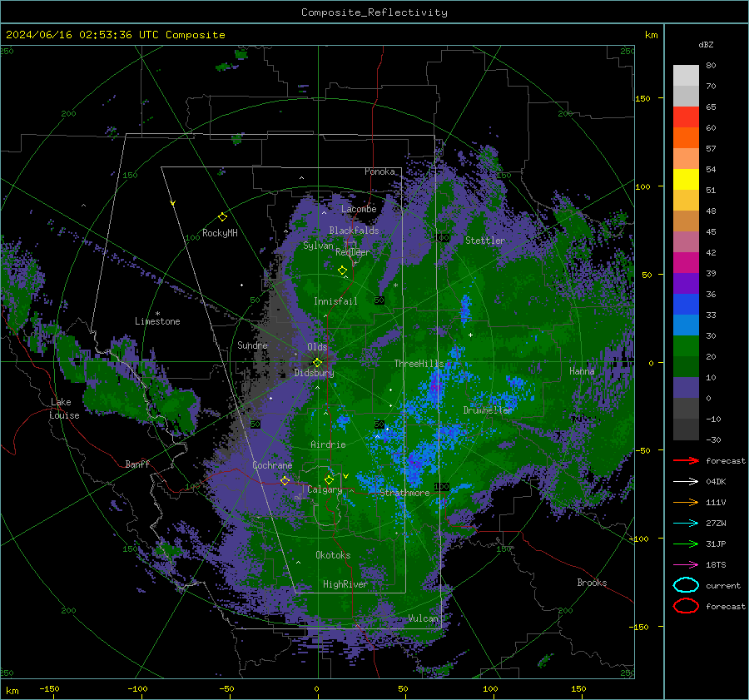Click the Strathmore town label
Viewport: 749px width, 700px height.
pyautogui.click(x=404, y=493)
